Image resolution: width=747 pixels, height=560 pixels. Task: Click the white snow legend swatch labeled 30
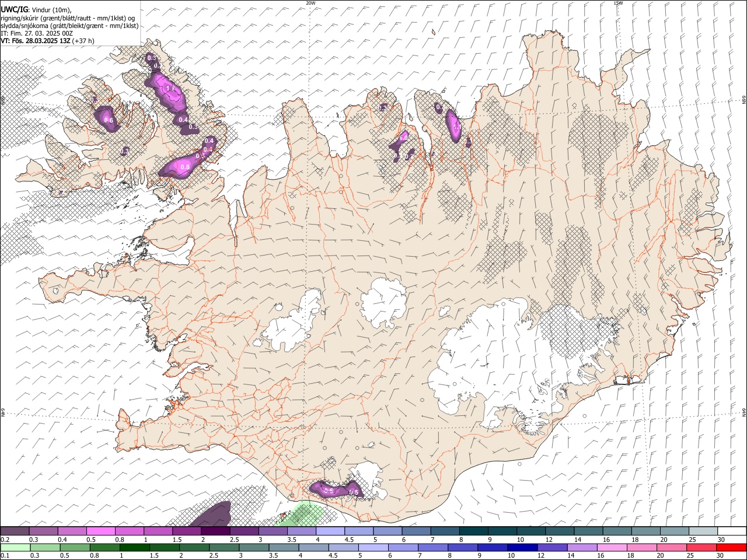click(732, 531)
